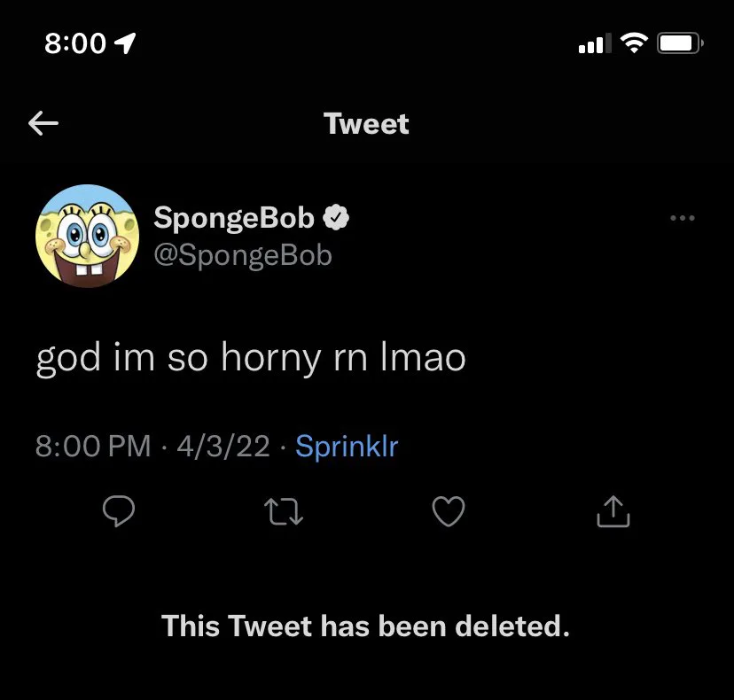Tap the 8:00 PM tweet timestamp
Image resolution: width=734 pixels, height=700 pixels.
coord(93,446)
